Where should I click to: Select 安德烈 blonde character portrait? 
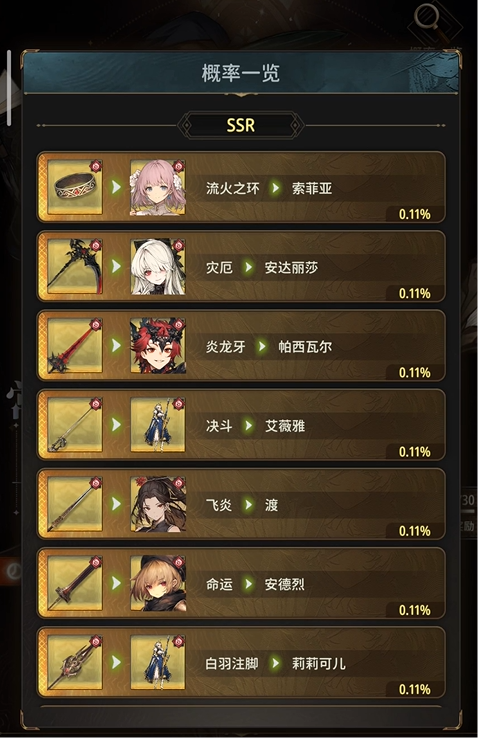tap(158, 583)
